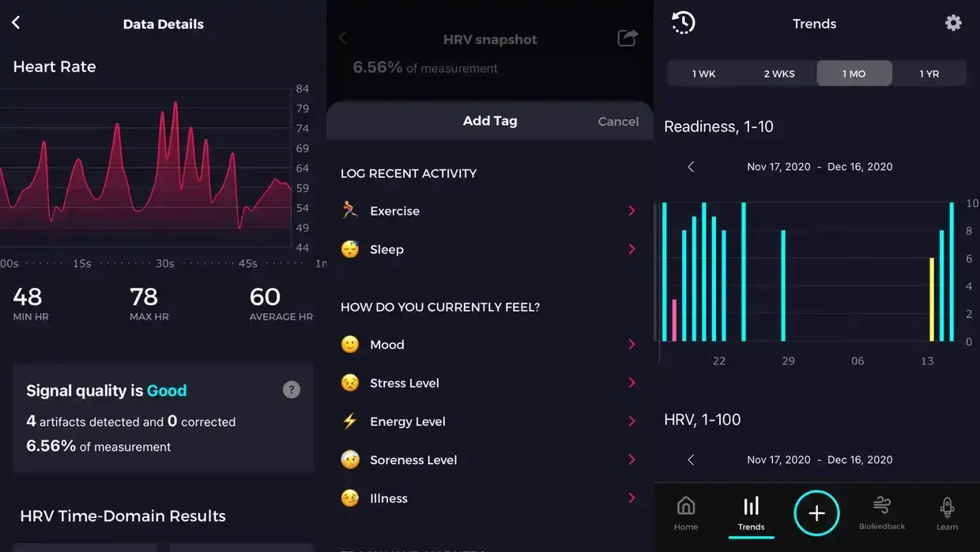980x552 pixels.
Task: Go to previous Readiness date range
Action: [691, 167]
